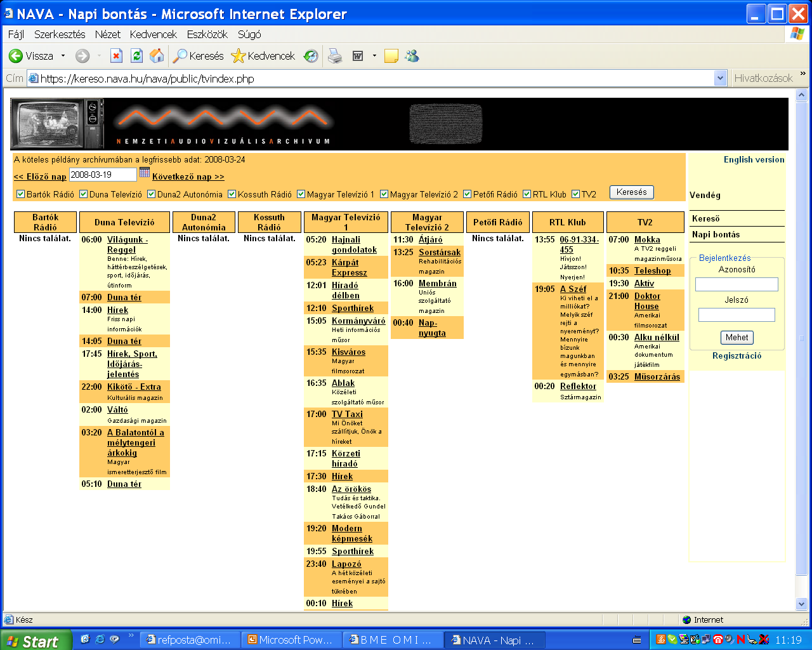Open the Kormányváró program link
812x650 pixels.
358,321
